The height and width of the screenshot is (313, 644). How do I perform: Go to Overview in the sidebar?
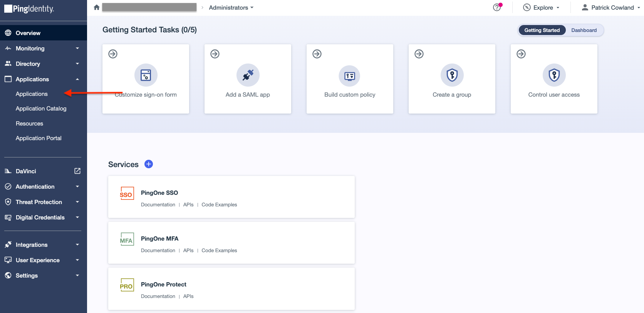tap(28, 33)
